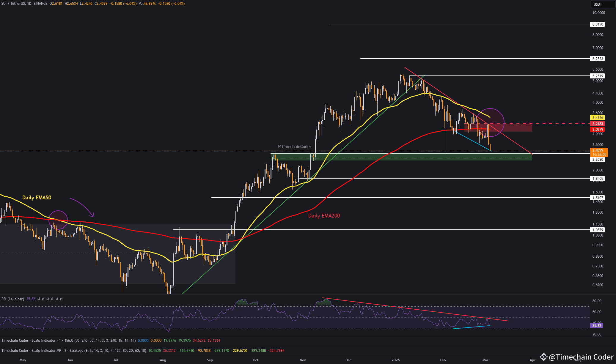
Task: Click the 80.00 RSI axis label
Action: pos(597,301)
